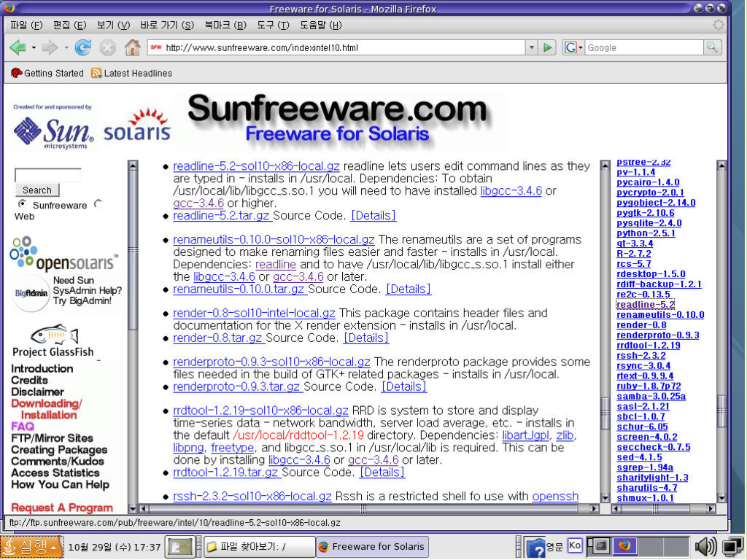Click the search magnifier icon in toolbar
The width and height of the screenshot is (747, 560).
point(712,47)
